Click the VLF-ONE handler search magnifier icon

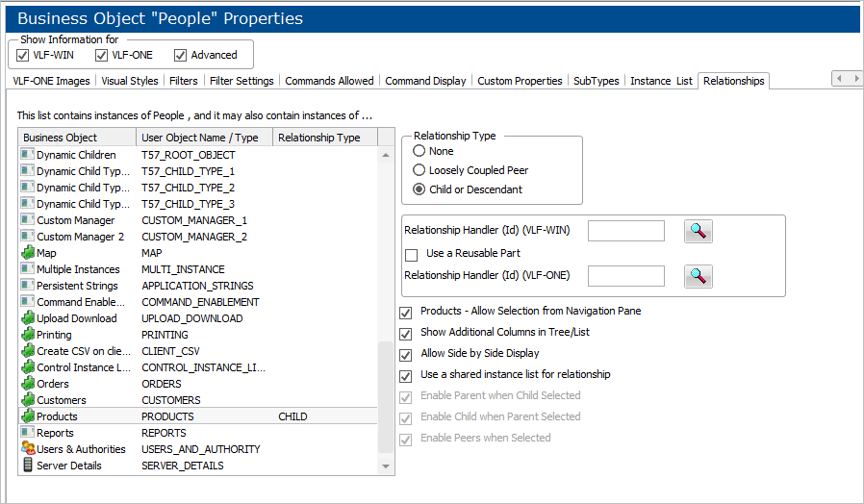699,276
